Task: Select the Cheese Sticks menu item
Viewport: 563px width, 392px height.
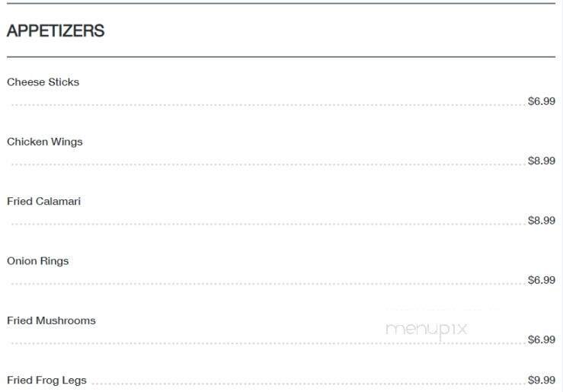Action: [43, 82]
